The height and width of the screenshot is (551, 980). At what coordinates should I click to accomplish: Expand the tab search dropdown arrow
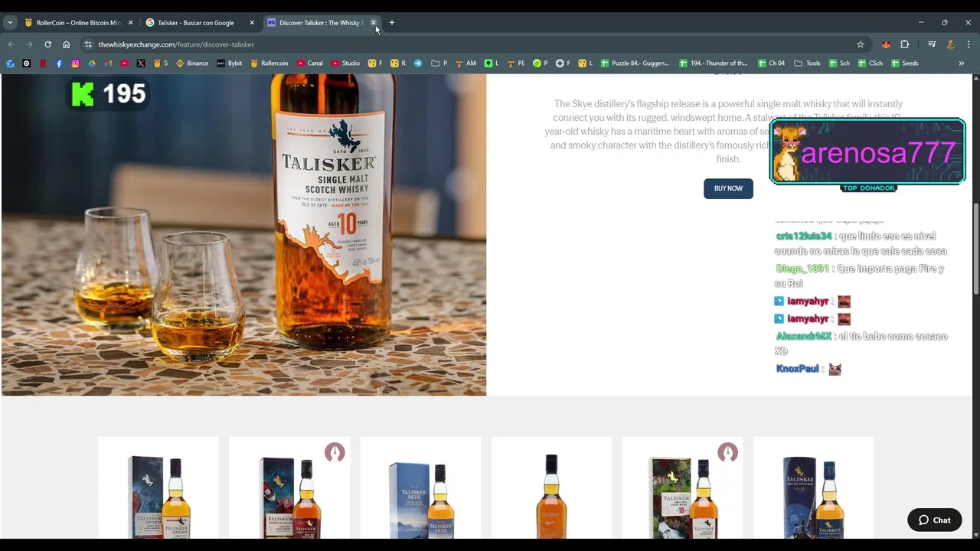(10, 23)
